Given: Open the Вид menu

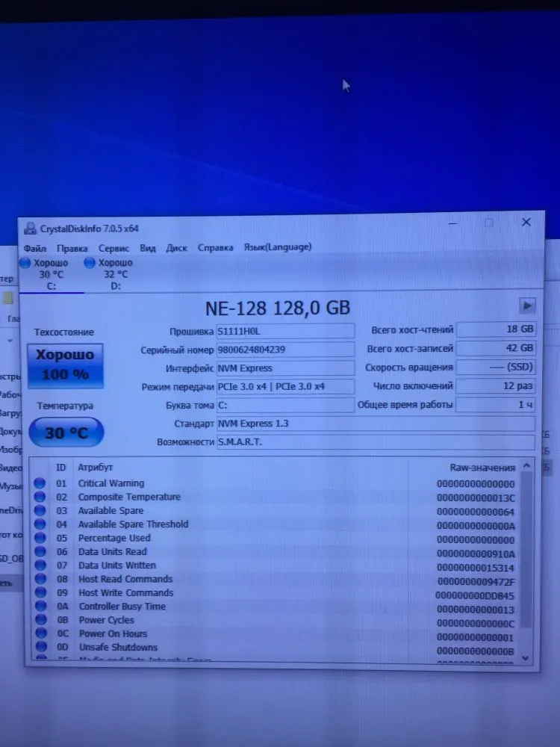Looking at the screenshot, I should [148, 248].
